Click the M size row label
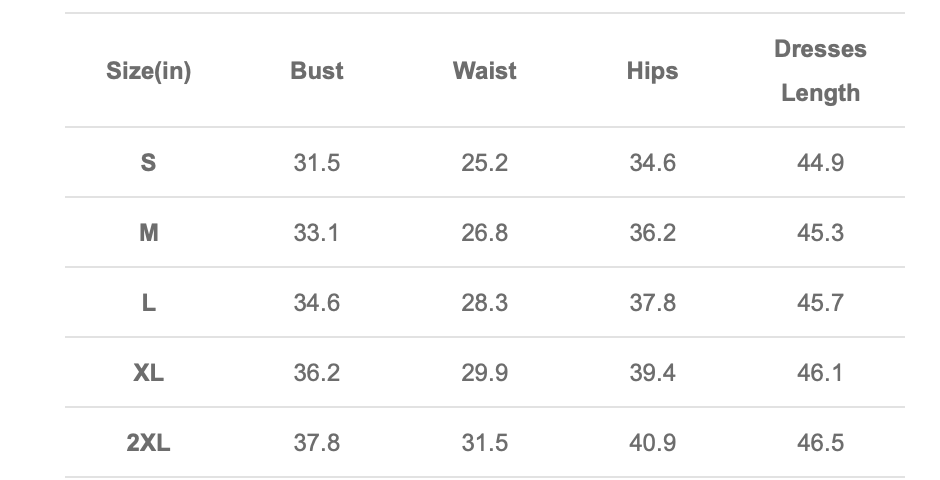Screen dimensions: 940x480 [148, 233]
